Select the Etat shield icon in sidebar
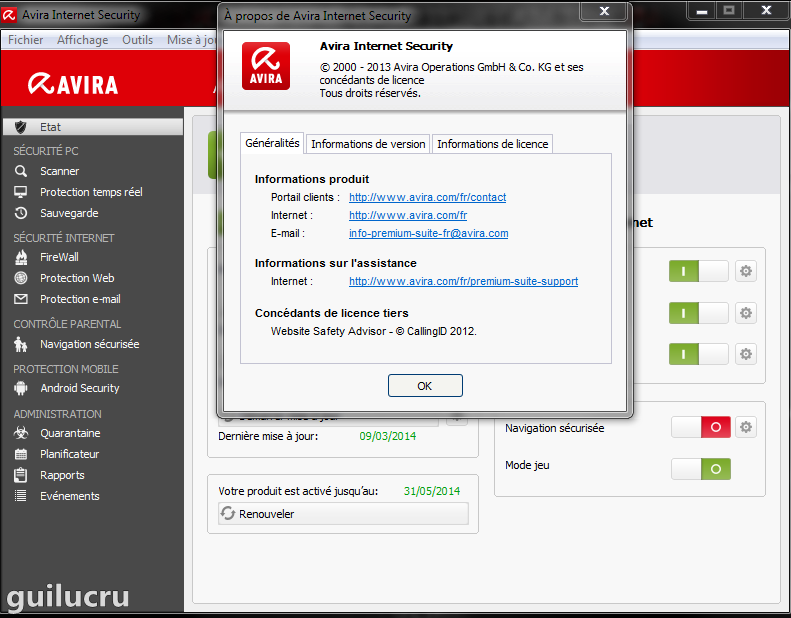 click(x=21, y=127)
